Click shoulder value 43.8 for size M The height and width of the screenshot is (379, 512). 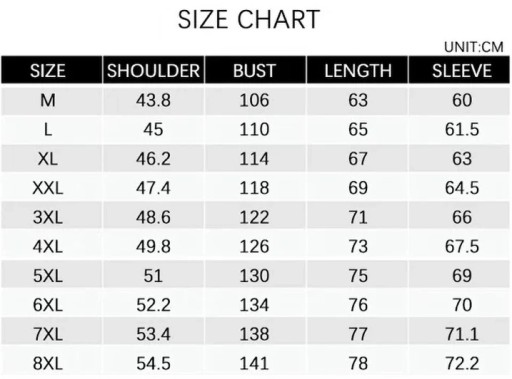[x=153, y=100]
